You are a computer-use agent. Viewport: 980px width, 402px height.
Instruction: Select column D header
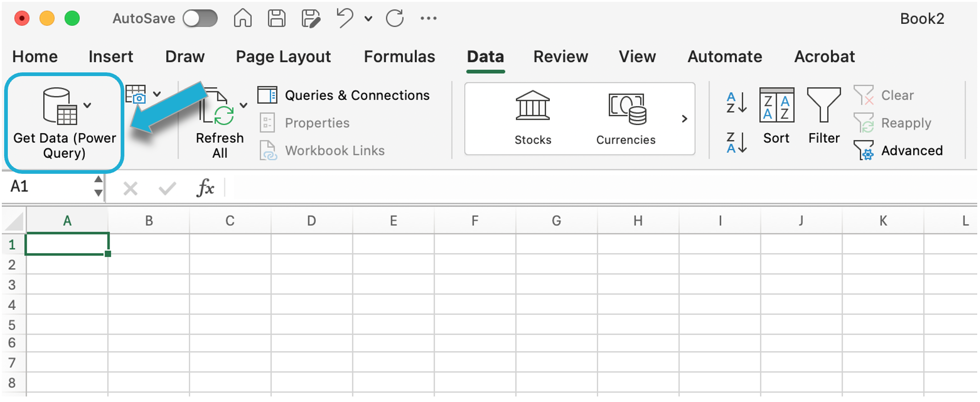click(x=311, y=221)
